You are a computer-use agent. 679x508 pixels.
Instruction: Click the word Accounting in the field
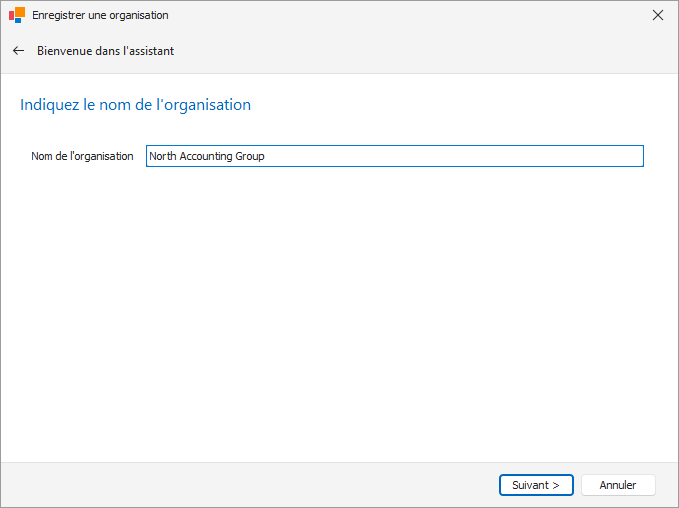pos(206,156)
